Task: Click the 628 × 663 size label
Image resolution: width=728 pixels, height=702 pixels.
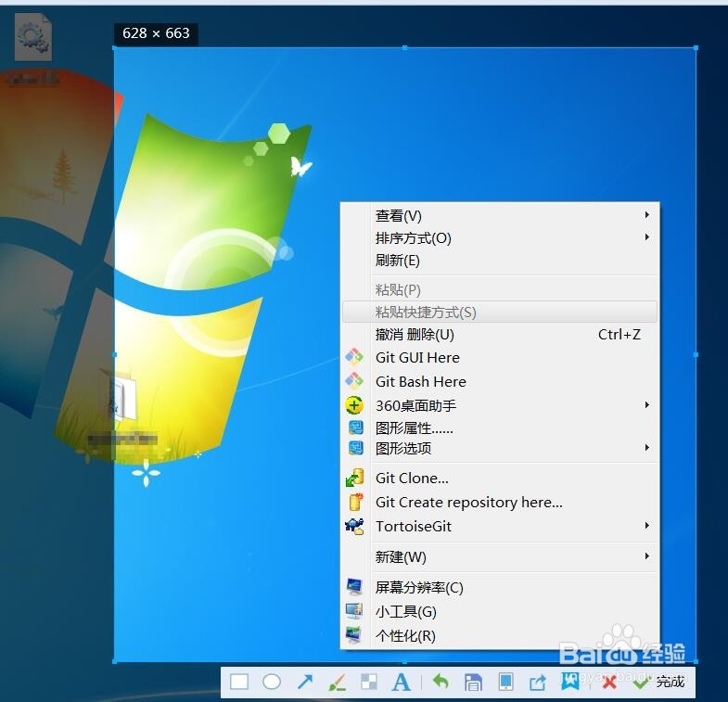Action: pos(156,33)
